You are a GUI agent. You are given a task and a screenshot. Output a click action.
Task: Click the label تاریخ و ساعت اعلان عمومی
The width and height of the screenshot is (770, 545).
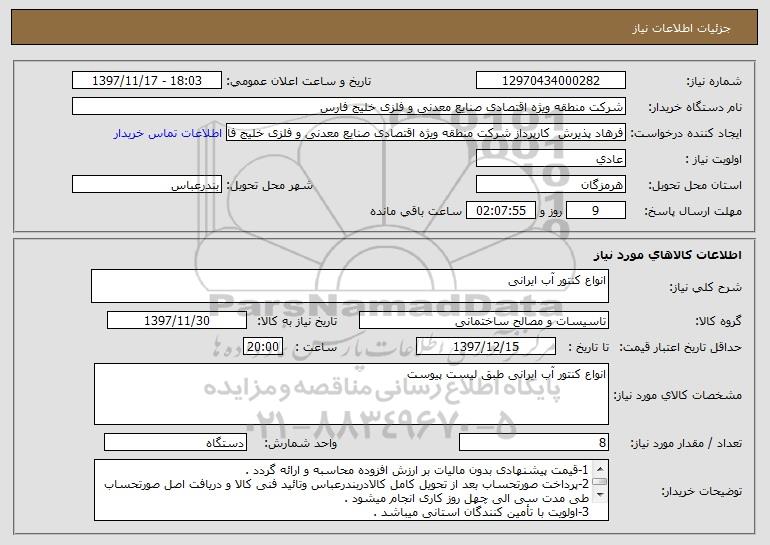coord(299,82)
